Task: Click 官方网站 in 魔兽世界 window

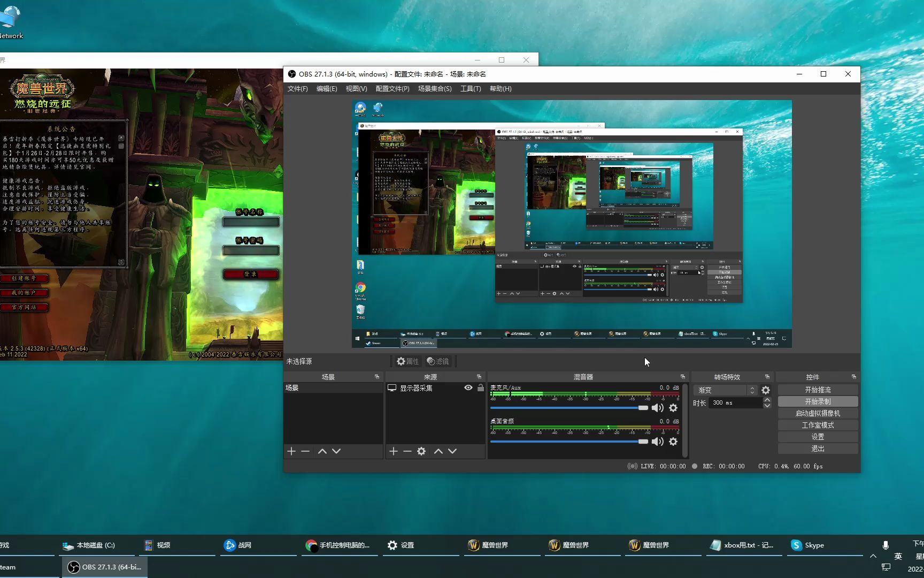Action: tap(24, 307)
